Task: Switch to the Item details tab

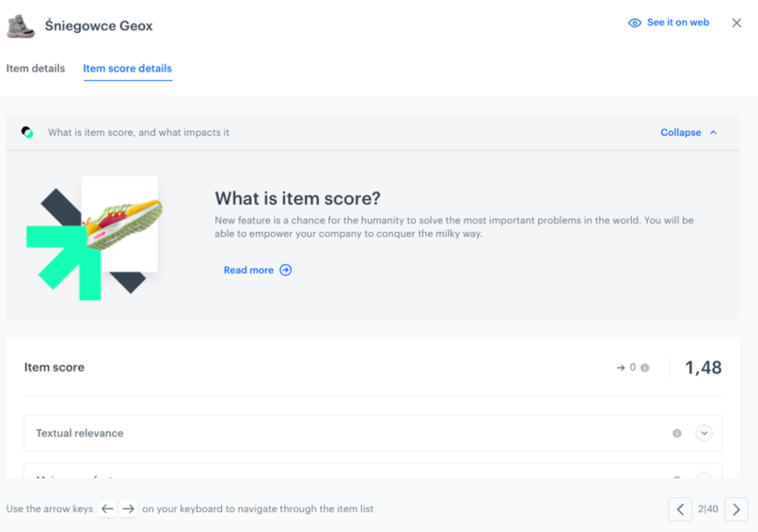Action: tap(36, 68)
